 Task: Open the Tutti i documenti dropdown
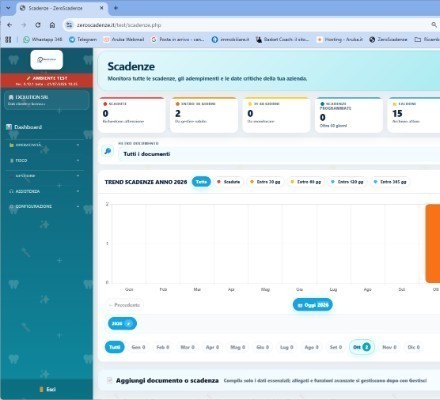tap(279, 154)
